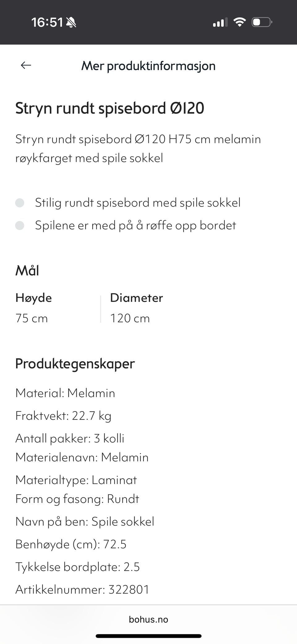
Task: Expand the 'Produktegenskaper' section
Action: (x=75, y=364)
